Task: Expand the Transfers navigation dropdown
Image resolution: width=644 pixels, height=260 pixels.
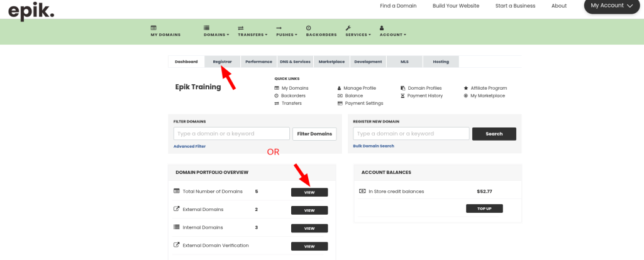Action: [252, 31]
